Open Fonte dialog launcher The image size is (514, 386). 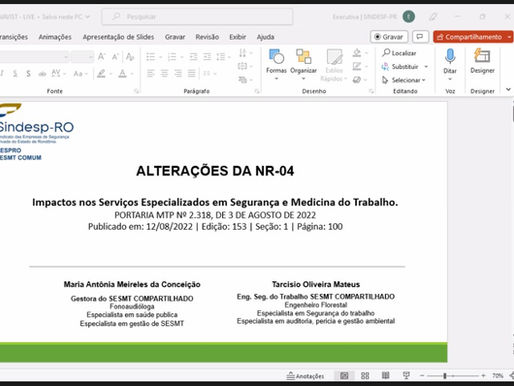click(136, 91)
